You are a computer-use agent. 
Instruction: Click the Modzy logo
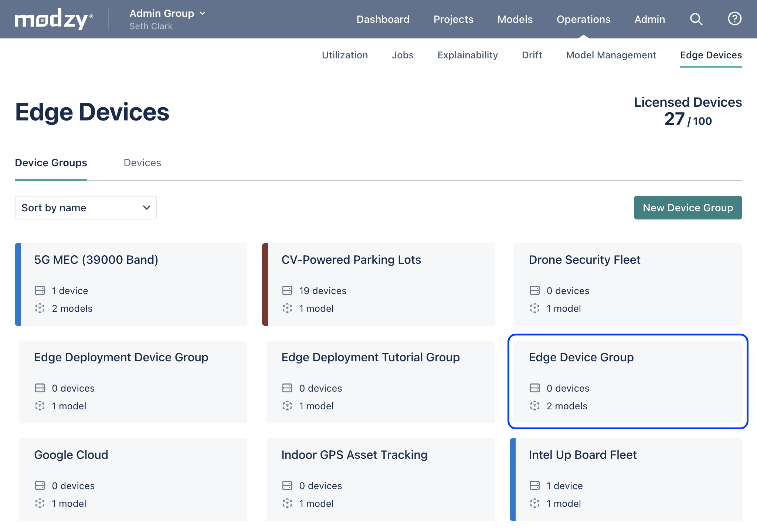pos(54,19)
